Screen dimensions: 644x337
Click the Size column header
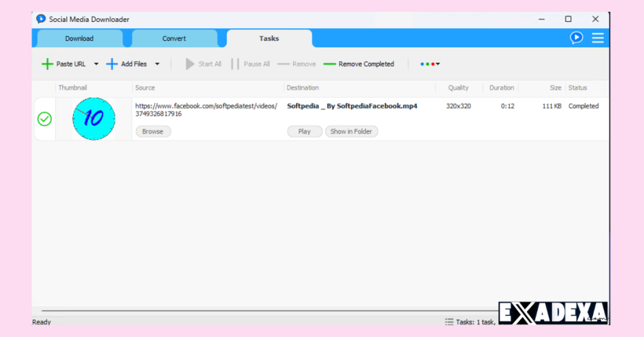556,88
